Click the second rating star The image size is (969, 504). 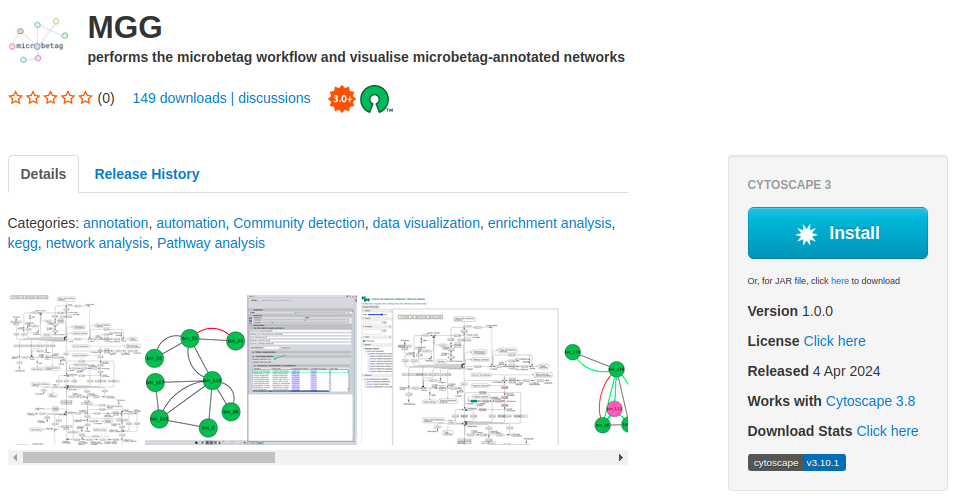[33, 98]
